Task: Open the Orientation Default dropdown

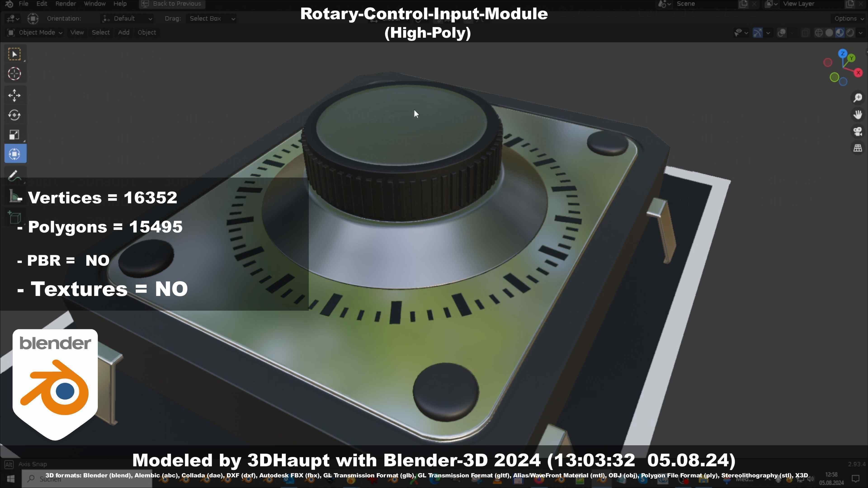Action: click(127, 19)
